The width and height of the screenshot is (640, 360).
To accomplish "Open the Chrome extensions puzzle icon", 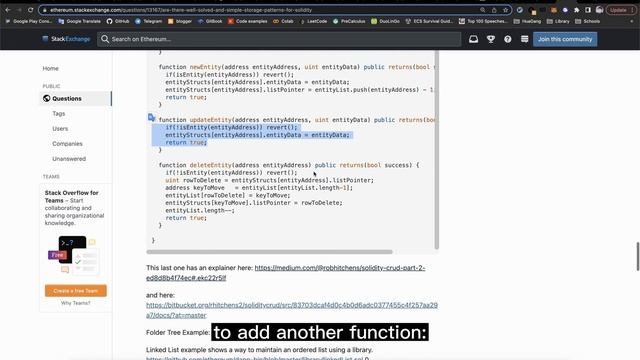I will (x=576, y=10).
